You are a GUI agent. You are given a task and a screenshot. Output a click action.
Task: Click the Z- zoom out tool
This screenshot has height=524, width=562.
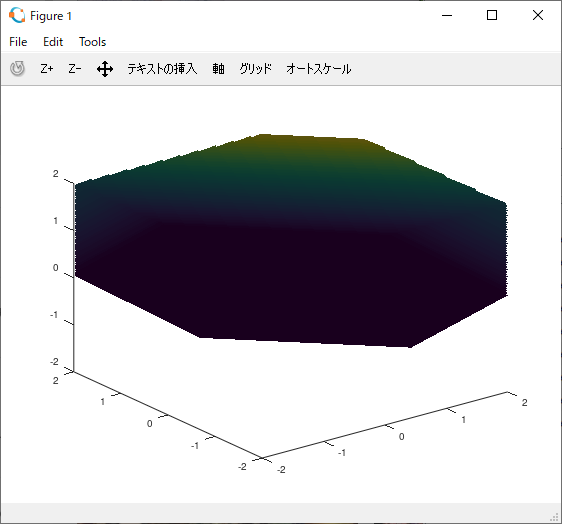(x=75, y=68)
